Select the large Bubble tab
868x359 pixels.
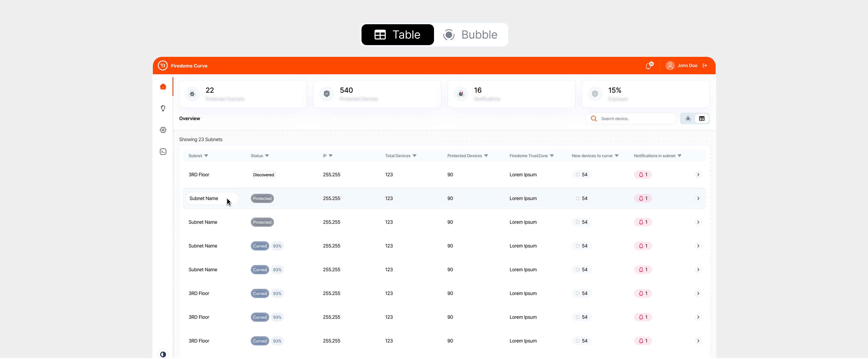[470, 34]
